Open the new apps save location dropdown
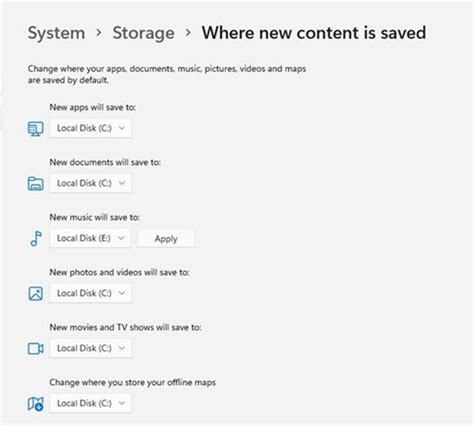The width and height of the screenshot is (474, 425). tap(91, 128)
